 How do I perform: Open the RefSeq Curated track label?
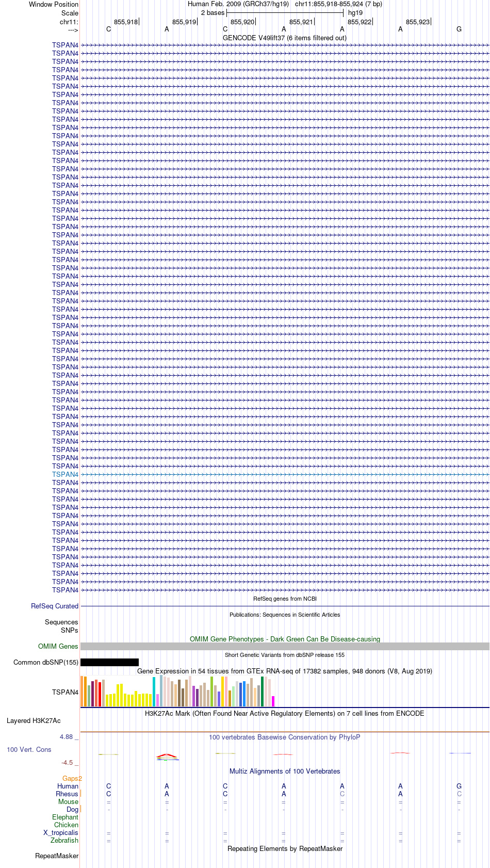coord(55,606)
